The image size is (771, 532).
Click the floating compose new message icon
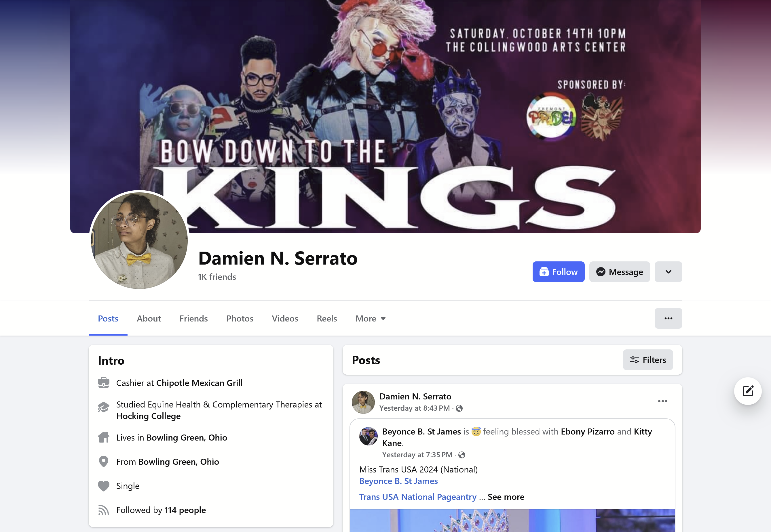click(748, 391)
